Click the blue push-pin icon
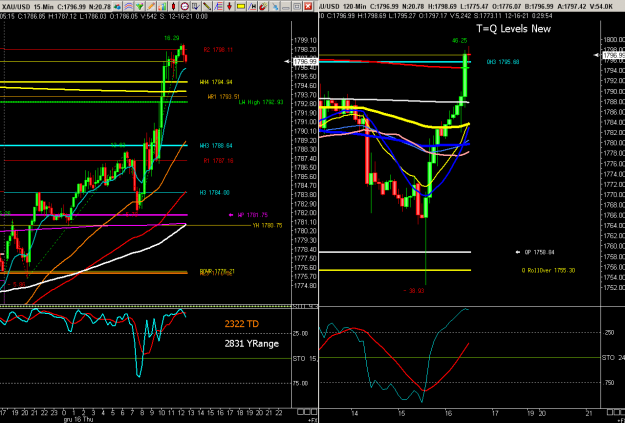625x423 pixels. point(275,6)
